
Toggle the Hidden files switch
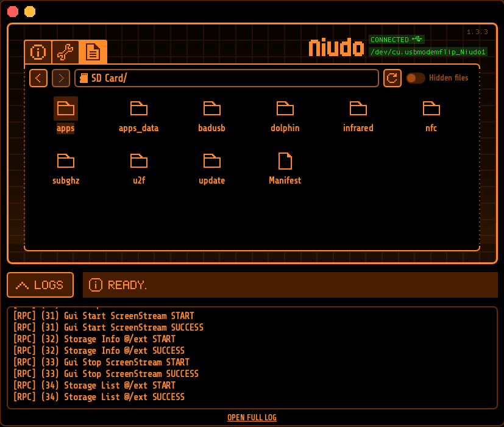(x=415, y=78)
